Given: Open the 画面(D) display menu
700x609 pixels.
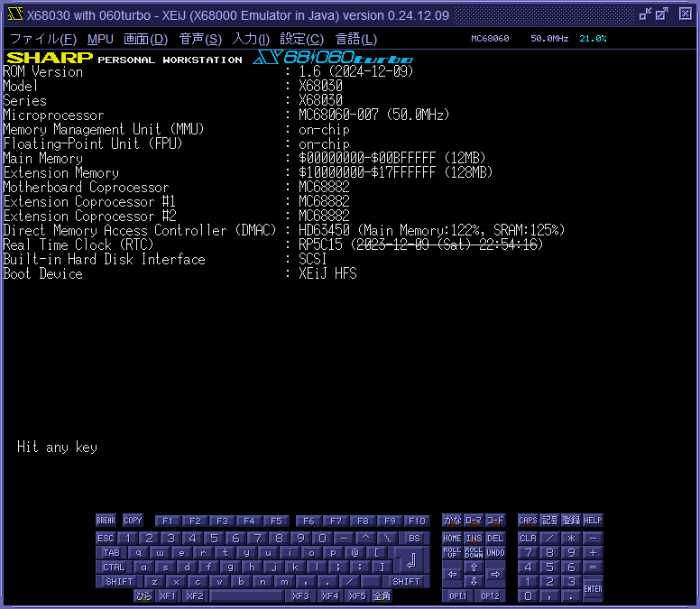Looking at the screenshot, I should pyautogui.click(x=145, y=40).
